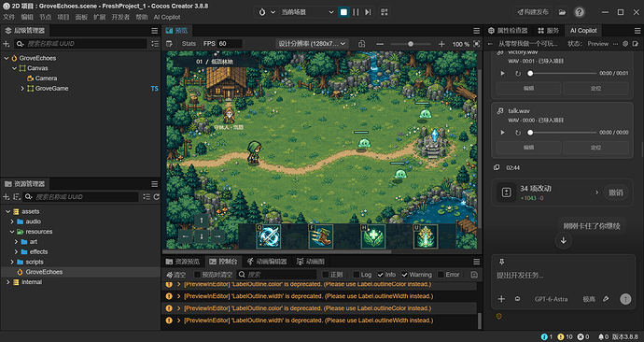The image size is (644, 342).
Task: Click the H heal skill icon in game
Action: click(x=373, y=236)
